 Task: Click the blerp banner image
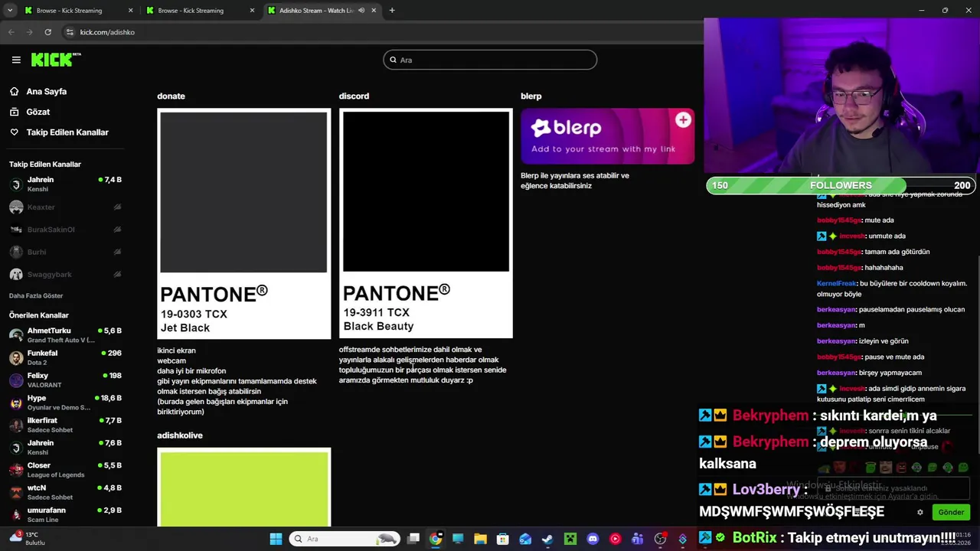pyautogui.click(x=608, y=136)
